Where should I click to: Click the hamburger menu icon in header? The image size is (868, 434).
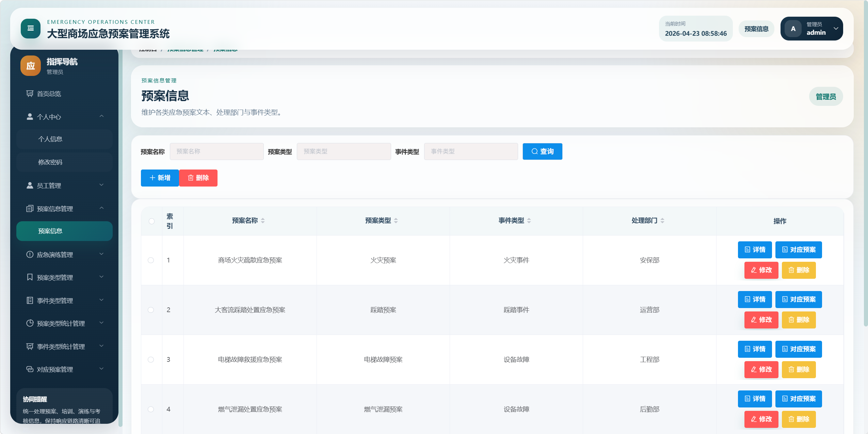pyautogui.click(x=30, y=29)
